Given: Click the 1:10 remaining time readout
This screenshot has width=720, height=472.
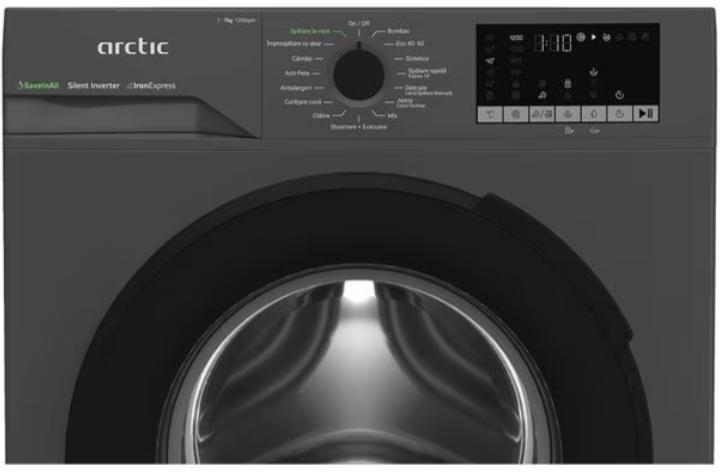Looking at the screenshot, I should click(553, 43).
